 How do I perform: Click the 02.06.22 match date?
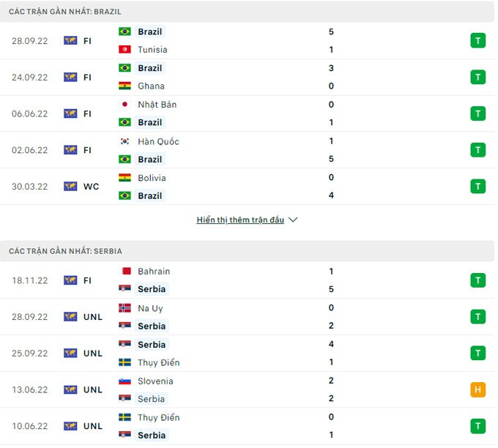tap(29, 150)
